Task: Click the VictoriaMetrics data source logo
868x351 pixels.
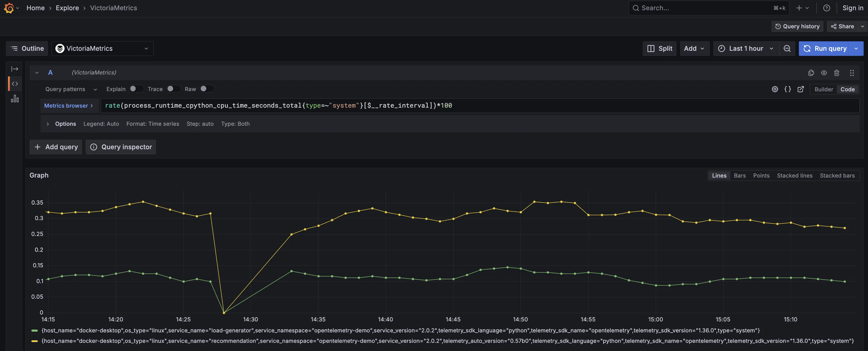Action: coord(60,48)
